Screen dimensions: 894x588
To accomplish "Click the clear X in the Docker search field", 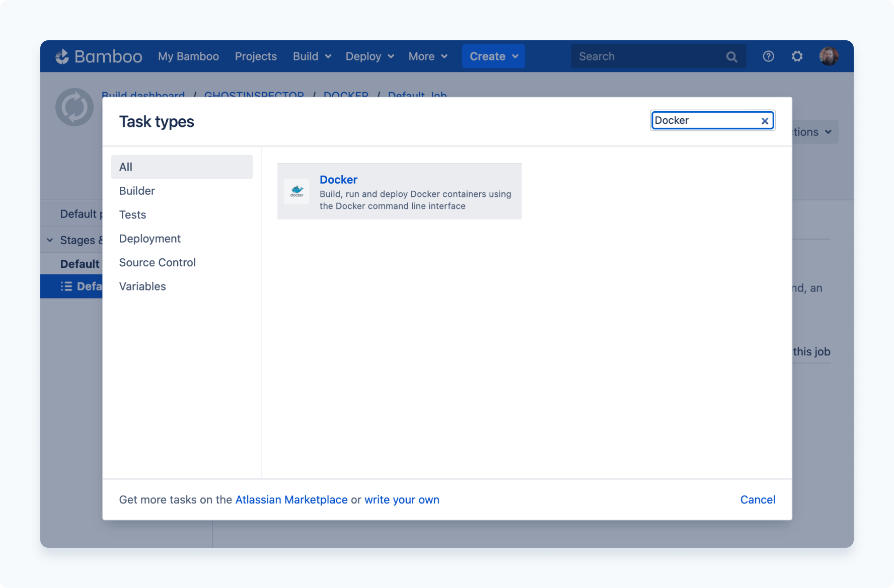I will coord(764,120).
